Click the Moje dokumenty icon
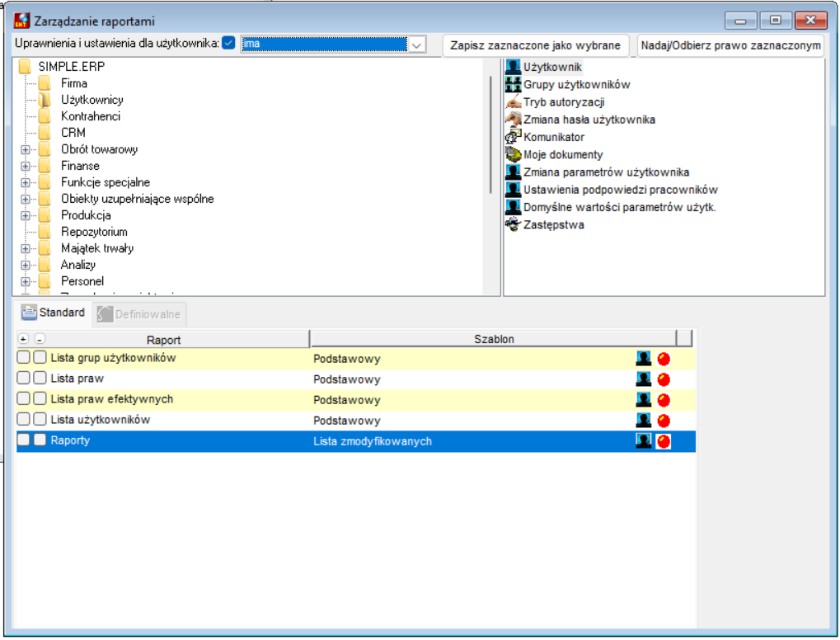Screen dimensions: 840x640 click(513, 154)
